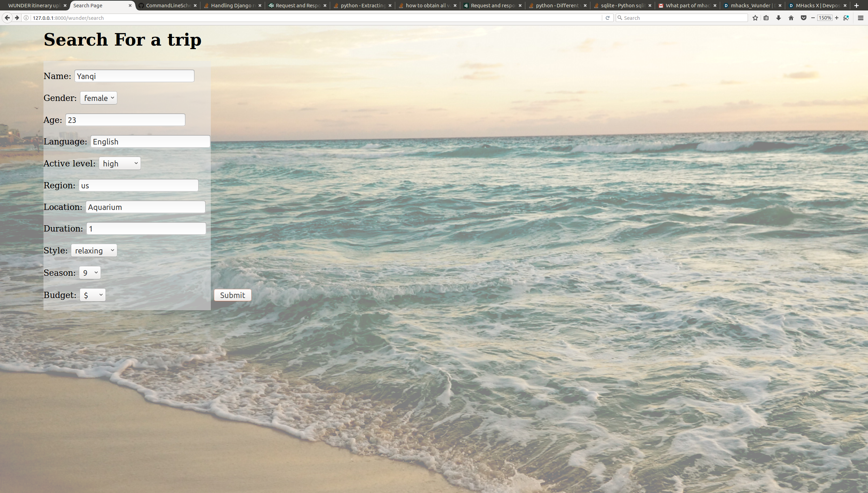The image size is (868, 493).
Task: Click the browser back arrow button
Action: (x=7, y=18)
